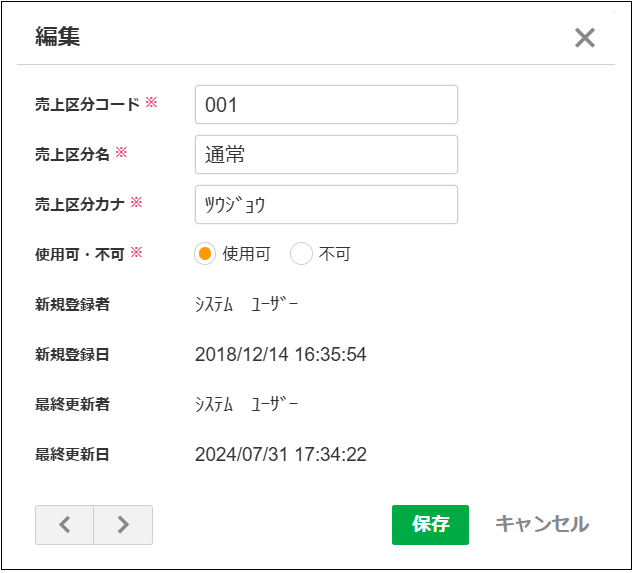Select the 使用可 radio button

pos(205,254)
